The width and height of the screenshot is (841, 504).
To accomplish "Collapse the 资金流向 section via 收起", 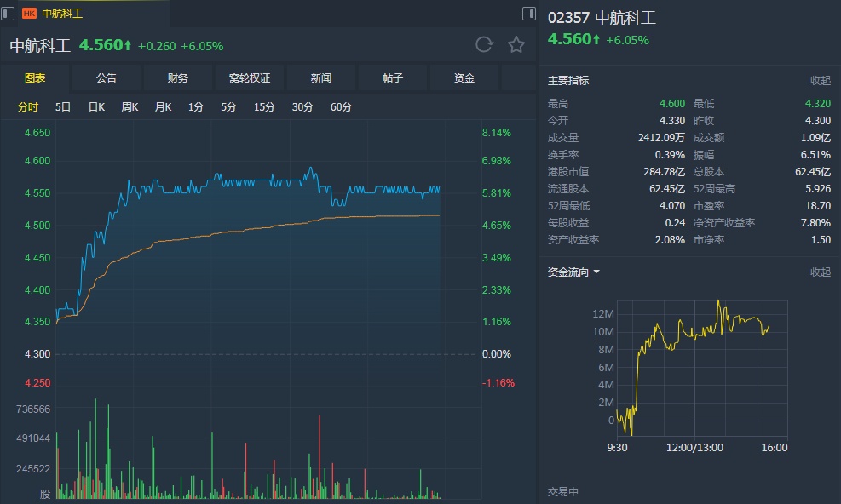I will point(820,272).
